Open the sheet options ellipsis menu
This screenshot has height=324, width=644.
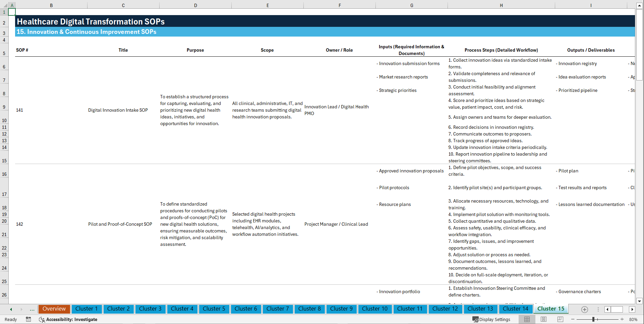coord(598,310)
